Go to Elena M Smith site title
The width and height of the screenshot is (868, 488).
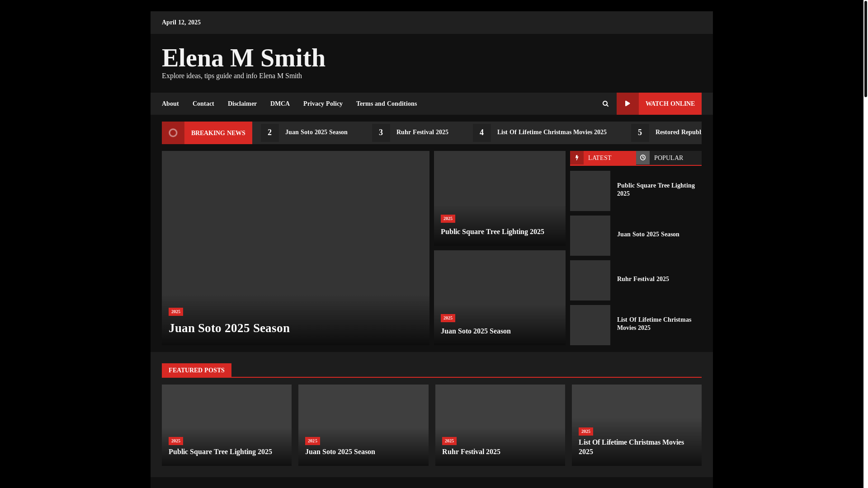point(244,58)
